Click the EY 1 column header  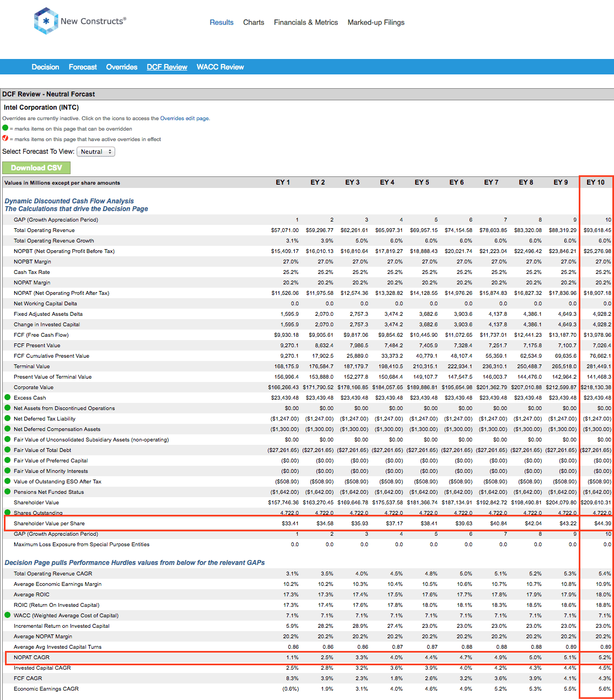(x=283, y=182)
